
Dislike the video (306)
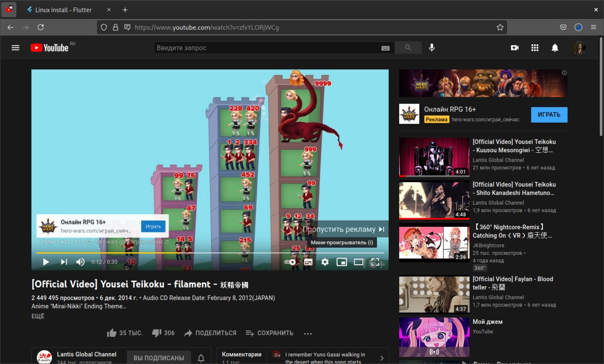[x=163, y=333]
